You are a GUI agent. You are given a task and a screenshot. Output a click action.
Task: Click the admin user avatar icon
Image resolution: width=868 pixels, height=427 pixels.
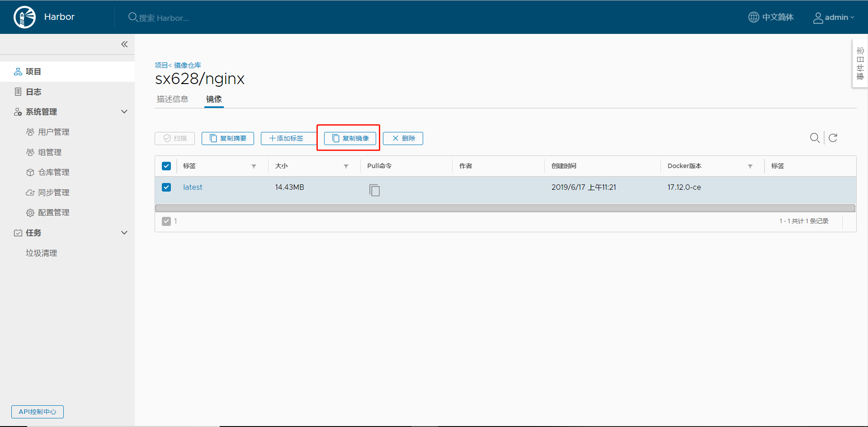point(818,18)
